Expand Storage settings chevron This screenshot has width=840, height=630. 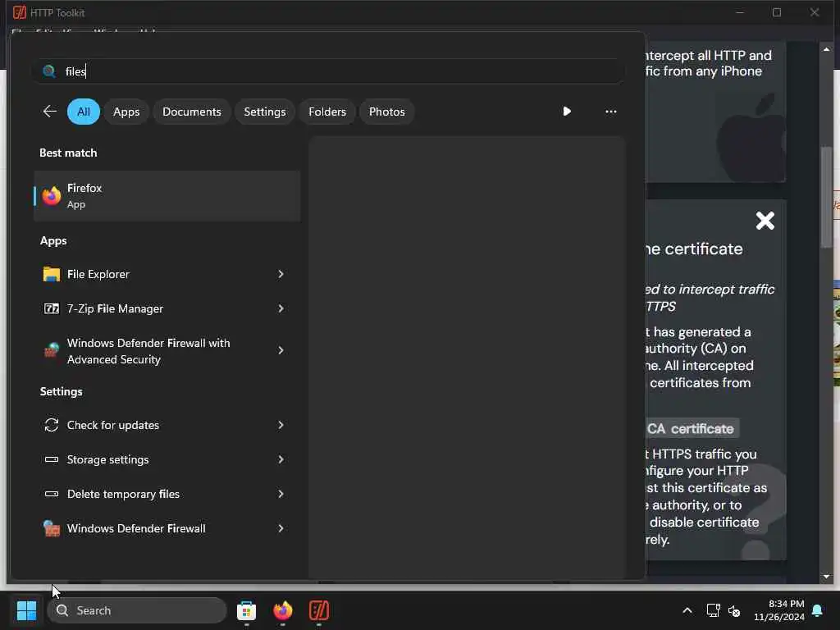click(x=281, y=459)
